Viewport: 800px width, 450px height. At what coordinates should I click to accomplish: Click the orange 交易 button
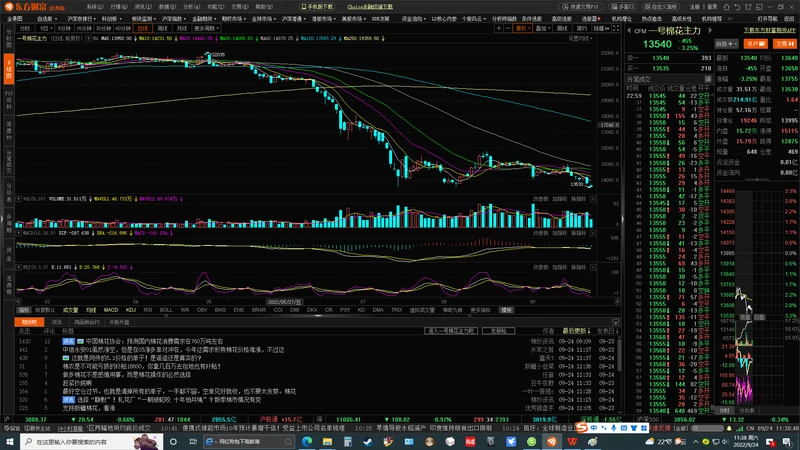(x=785, y=44)
